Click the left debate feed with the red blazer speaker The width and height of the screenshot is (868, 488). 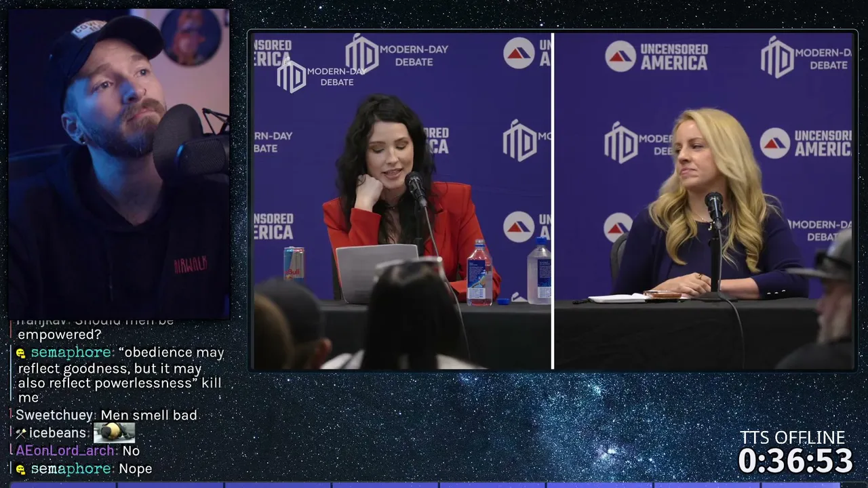coord(402,201)
